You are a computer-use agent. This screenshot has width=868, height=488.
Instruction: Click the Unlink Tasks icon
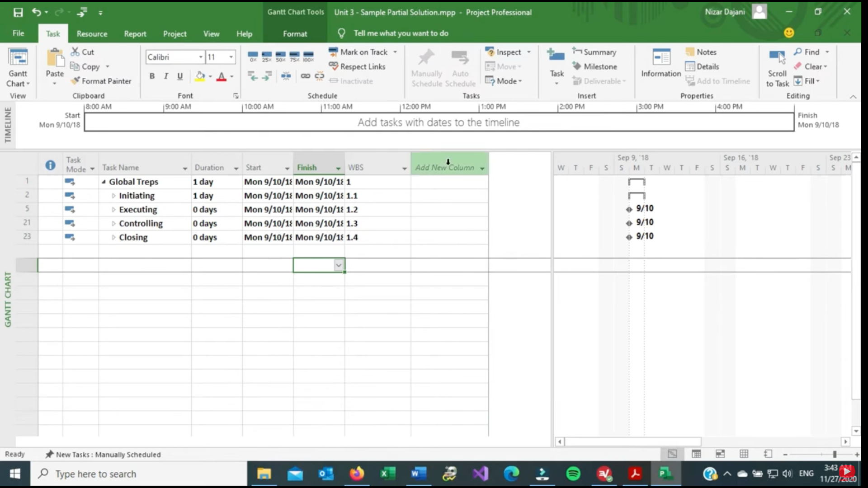pos(320,76)
